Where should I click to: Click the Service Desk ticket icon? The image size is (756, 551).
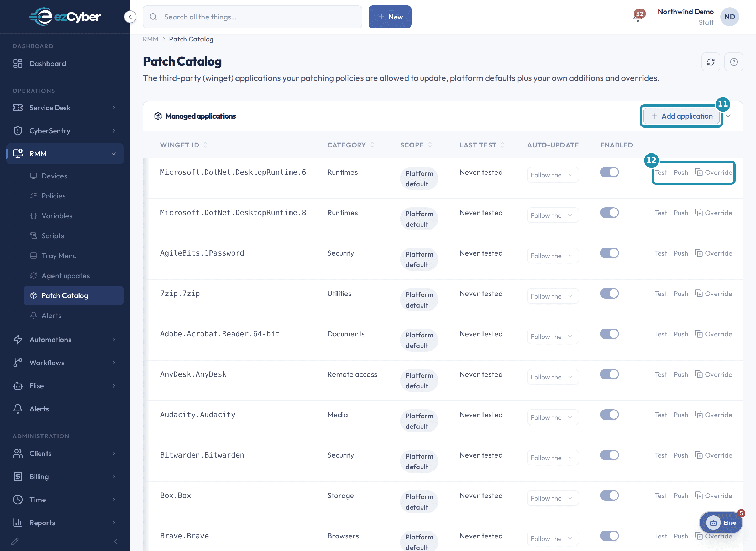click(x=18, y=107)
